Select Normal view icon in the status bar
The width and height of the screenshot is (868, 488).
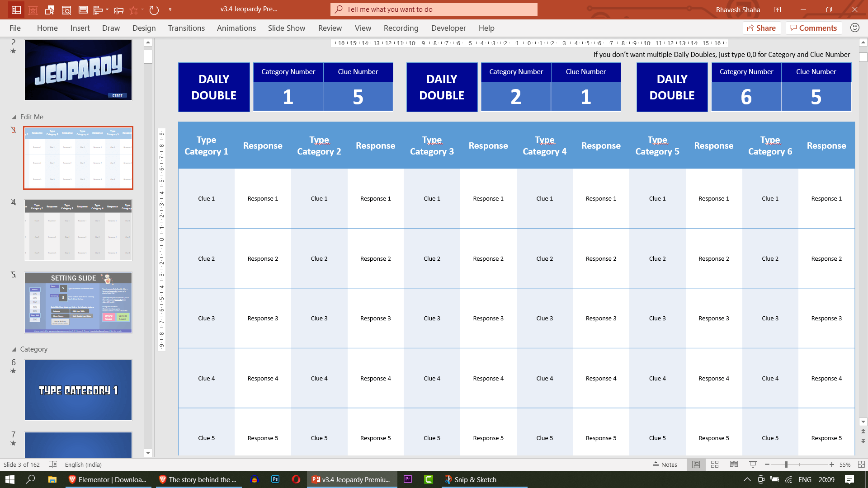tap(696, 465)
